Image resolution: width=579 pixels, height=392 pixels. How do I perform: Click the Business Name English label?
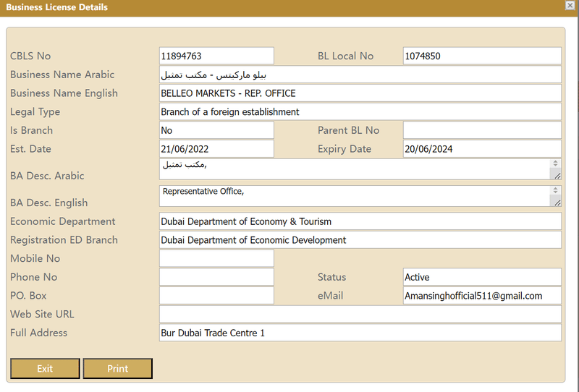click(64, 93)
